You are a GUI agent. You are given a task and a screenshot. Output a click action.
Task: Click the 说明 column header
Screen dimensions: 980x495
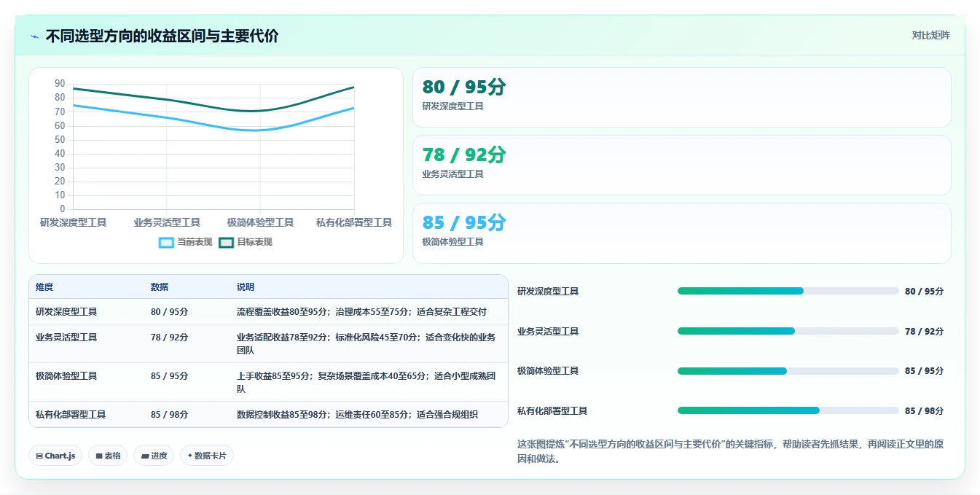[x=246, y=287]
